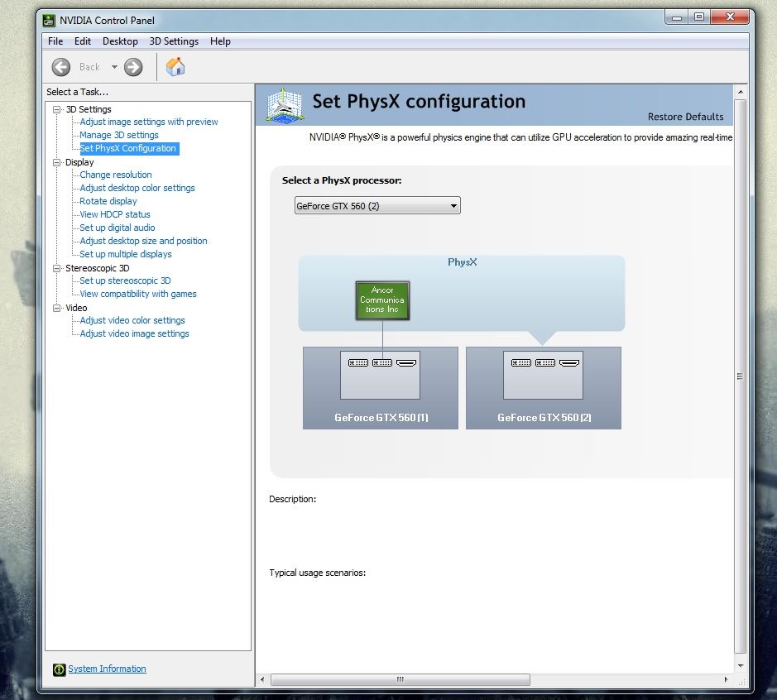Viewport: 777px width, 700px height.
Task: Open the 3D Settings menu
Action: coord(174,41)
